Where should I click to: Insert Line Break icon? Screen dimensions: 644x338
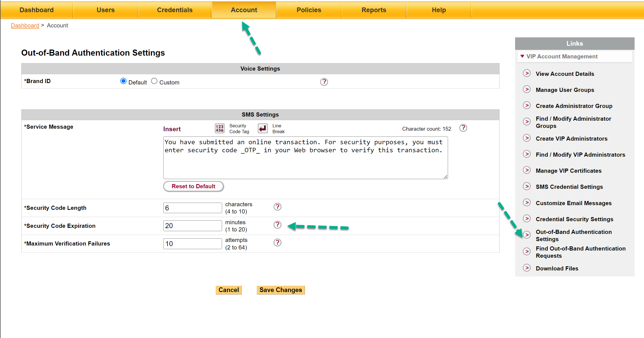263,128
